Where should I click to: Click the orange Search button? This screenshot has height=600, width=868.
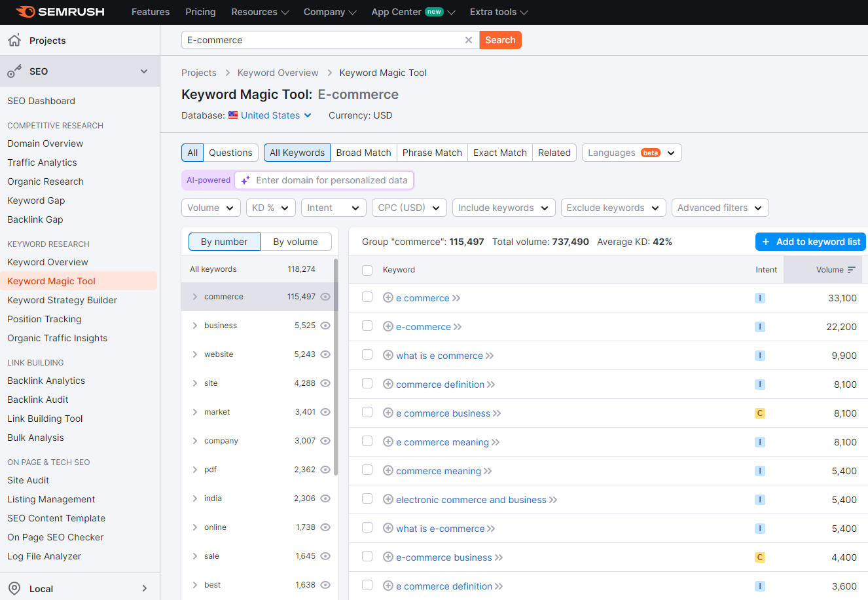tap(500, 40)
